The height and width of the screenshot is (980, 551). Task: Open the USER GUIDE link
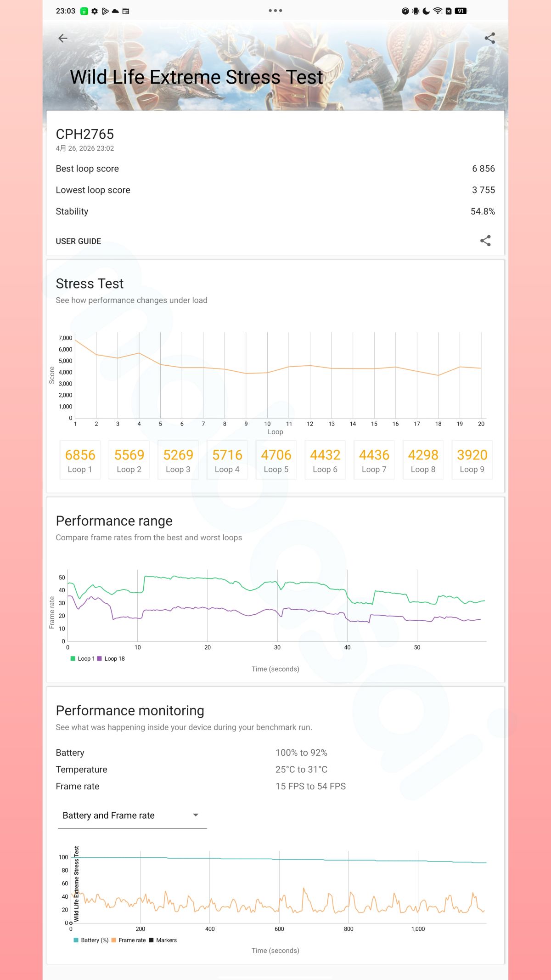tap(79, 241)
